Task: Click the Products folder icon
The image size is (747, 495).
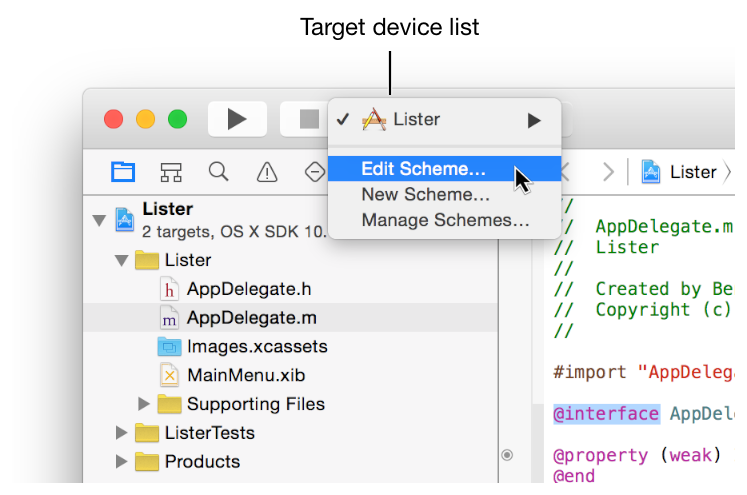Action: pos(147,461)
